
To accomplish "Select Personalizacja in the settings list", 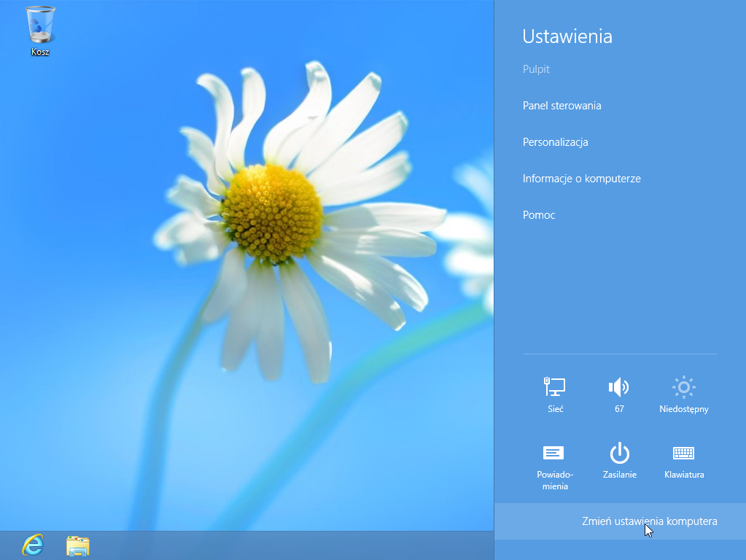I will tap(555, 142).
